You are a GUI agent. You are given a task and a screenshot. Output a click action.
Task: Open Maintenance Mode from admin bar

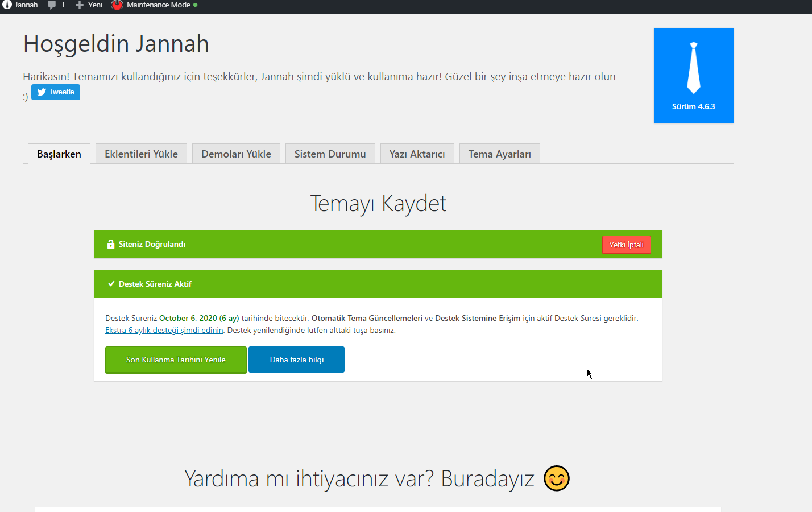pyautogui.click(x=154, y=5)
